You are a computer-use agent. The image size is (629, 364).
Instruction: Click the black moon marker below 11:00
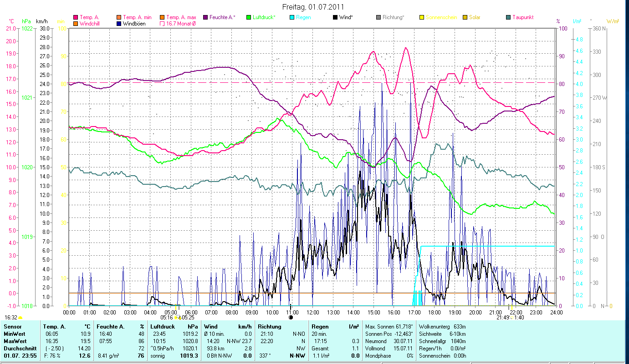291,317
